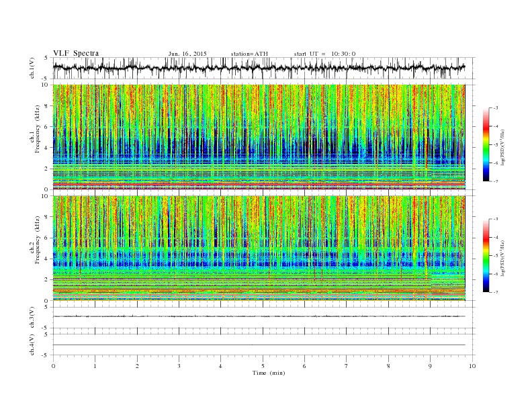The height and width of the screenshot is (411, 532).
Task: Click the ch.4 flat voltage trace panel
Action: [263, 345]
